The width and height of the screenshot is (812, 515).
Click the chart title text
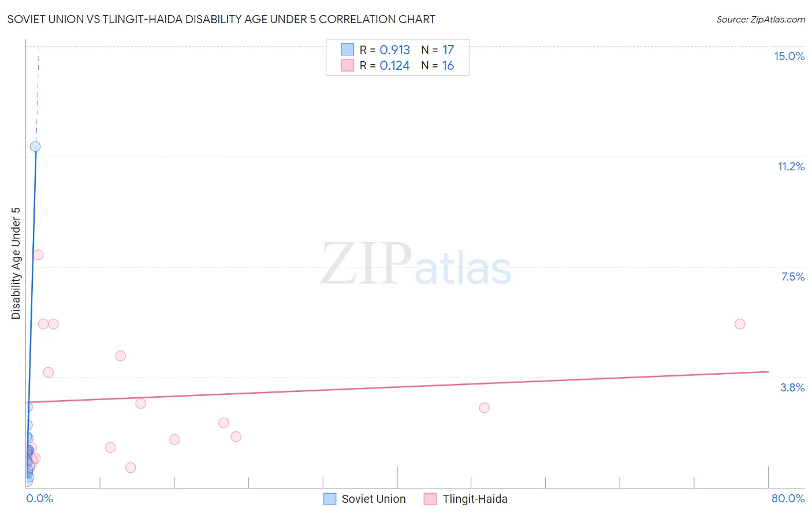[221, 19]
